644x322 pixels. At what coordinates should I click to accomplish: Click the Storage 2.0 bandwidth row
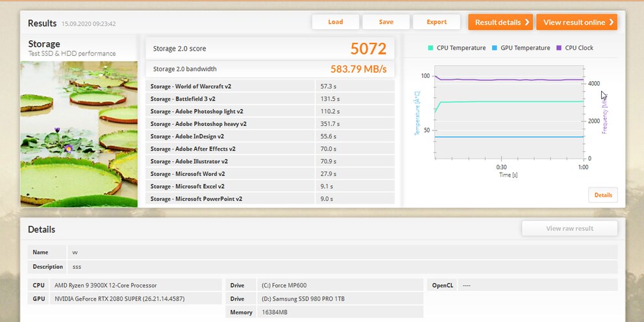tap(269, 69)
